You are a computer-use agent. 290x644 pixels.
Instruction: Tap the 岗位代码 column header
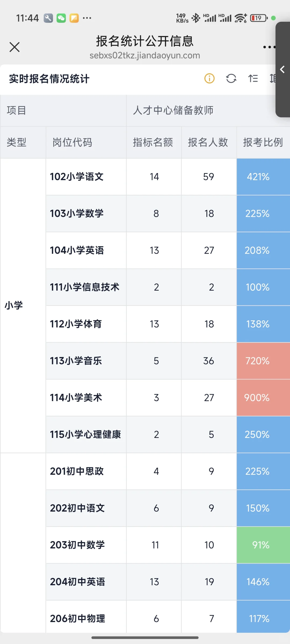(x=72, y=142)
